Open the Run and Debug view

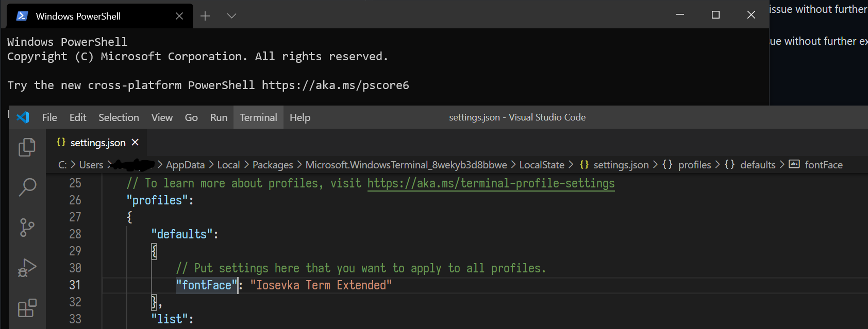(27, 268)
